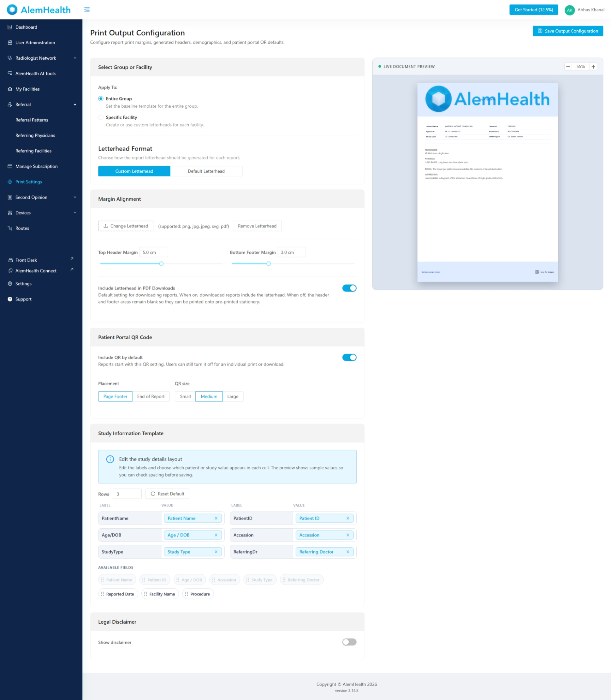Remove the Accession value tag
The width and height of the screenshot is (611, 700).
point(348,535)
